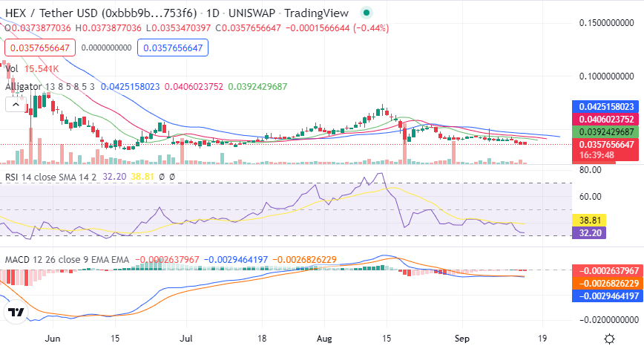Click the 1D interval label
This screenshot has height=349, width=644.
[212, 13]
